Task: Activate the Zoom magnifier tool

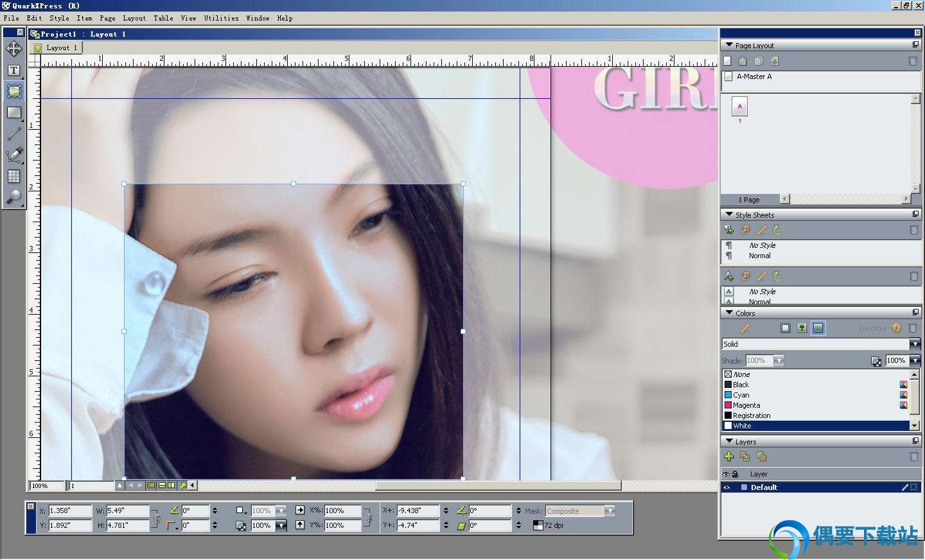Action: click(x=13, y=197)
